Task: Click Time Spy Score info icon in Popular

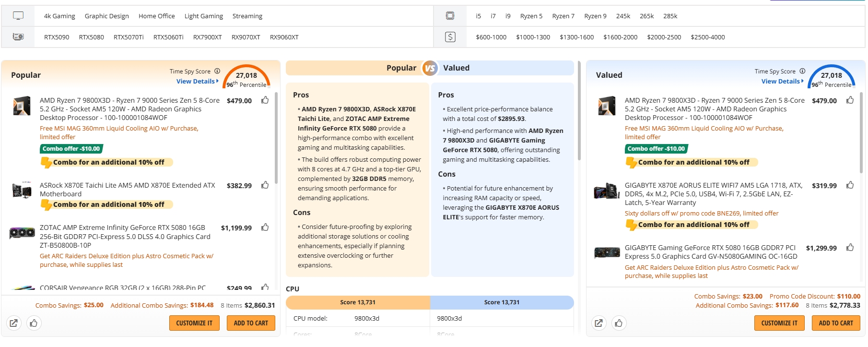Action: coord(217,71)
